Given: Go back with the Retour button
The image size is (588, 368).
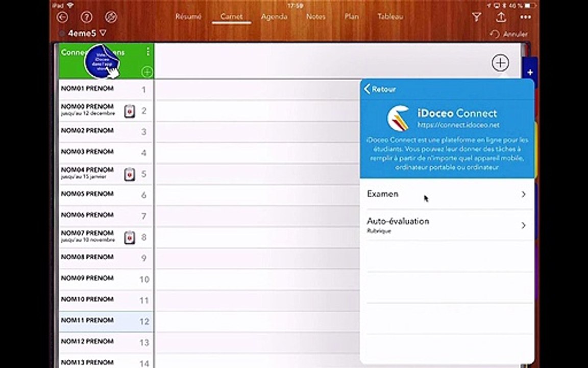Looking at the screenshot, I should 380,89.
